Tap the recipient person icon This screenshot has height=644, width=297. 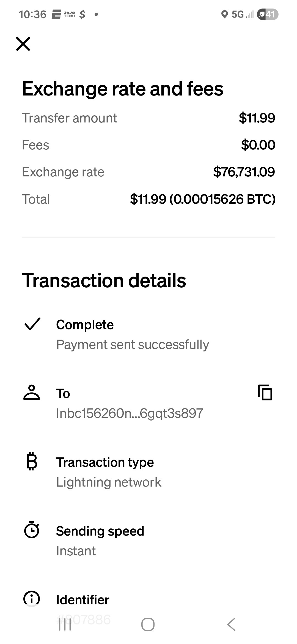32,392
